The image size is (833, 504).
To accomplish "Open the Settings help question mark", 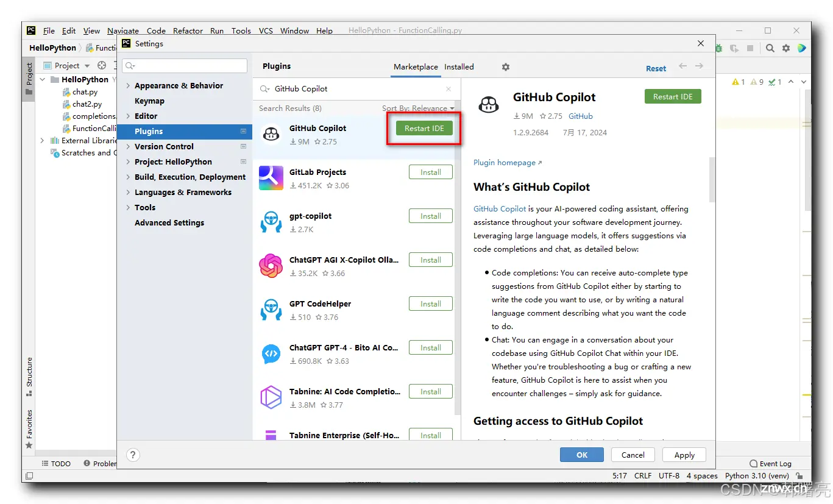I will coord(133,455).
